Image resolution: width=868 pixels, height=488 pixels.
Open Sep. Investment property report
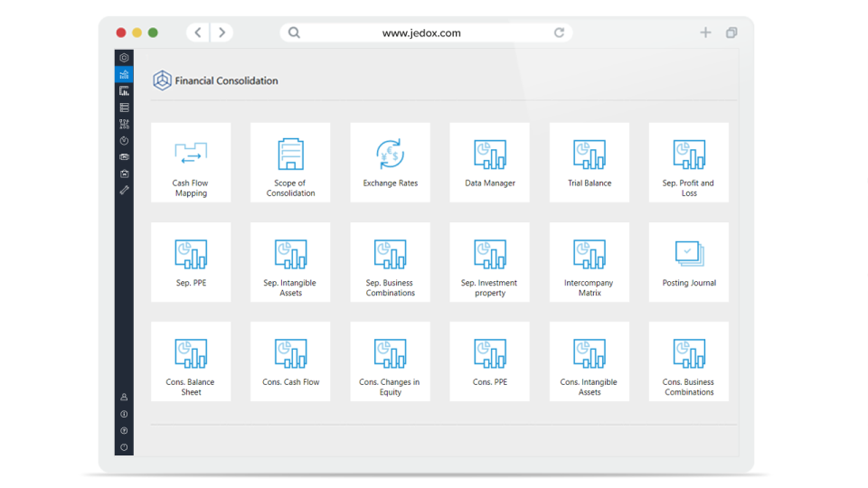click(490, 262)
